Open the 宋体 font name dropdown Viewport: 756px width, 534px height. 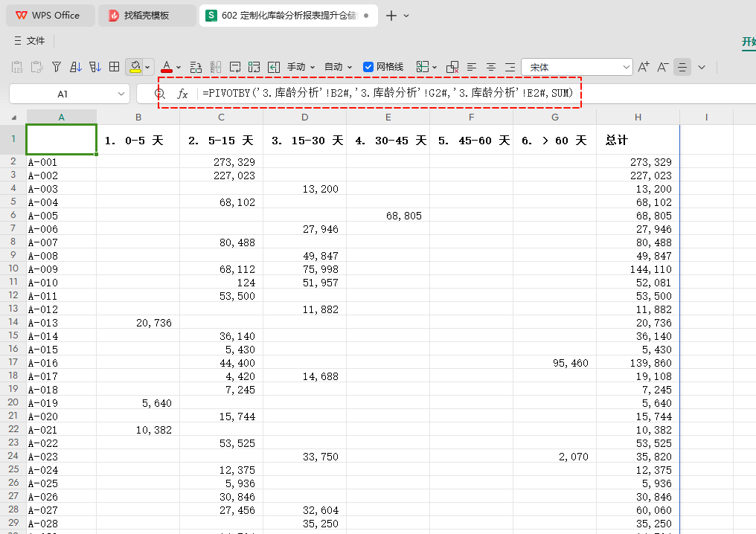(x=626, y=67)
